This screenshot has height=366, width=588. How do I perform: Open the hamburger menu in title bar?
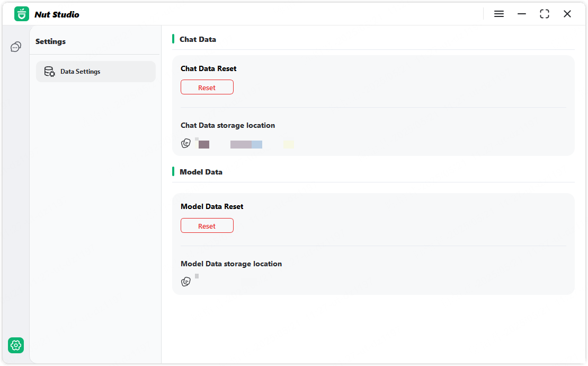499,14
